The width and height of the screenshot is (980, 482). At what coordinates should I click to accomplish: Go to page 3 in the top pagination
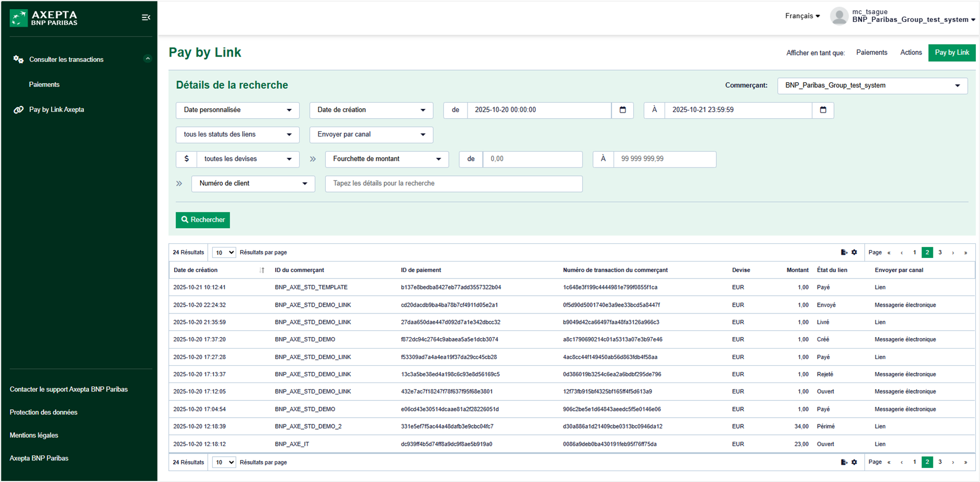[x=940, y=253]
